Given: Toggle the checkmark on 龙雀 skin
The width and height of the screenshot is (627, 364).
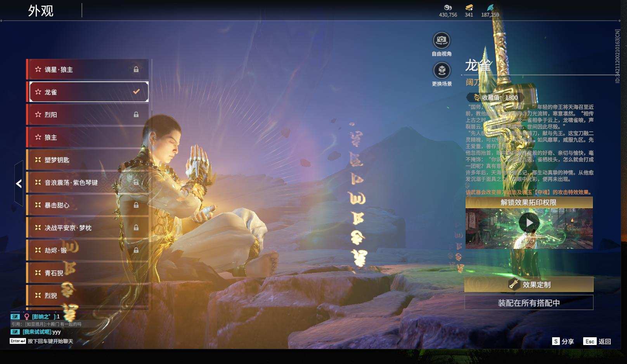Looking at the screenshot, I should click(x=136, y=92).
